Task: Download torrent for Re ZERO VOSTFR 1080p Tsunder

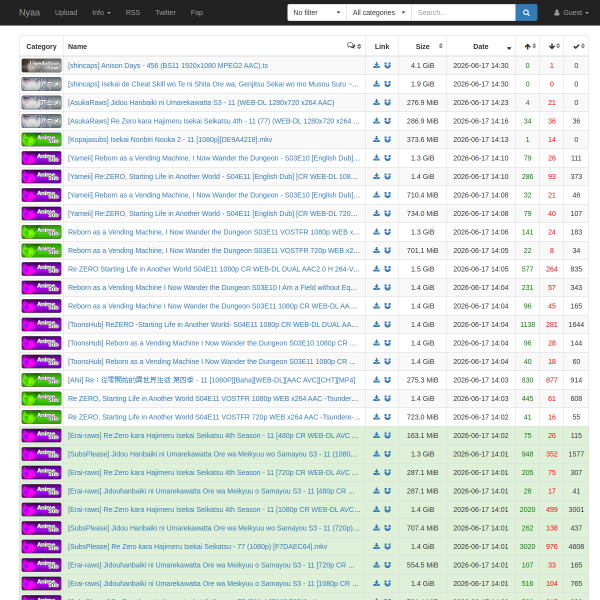Action: click(x=377, y=398)
